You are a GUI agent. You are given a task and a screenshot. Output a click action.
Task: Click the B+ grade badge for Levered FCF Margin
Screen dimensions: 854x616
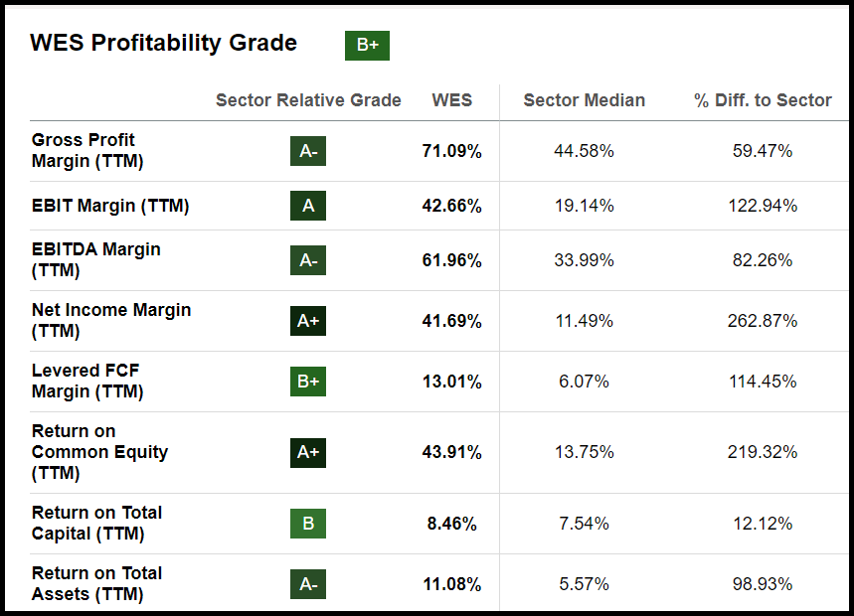pos(308,382)
